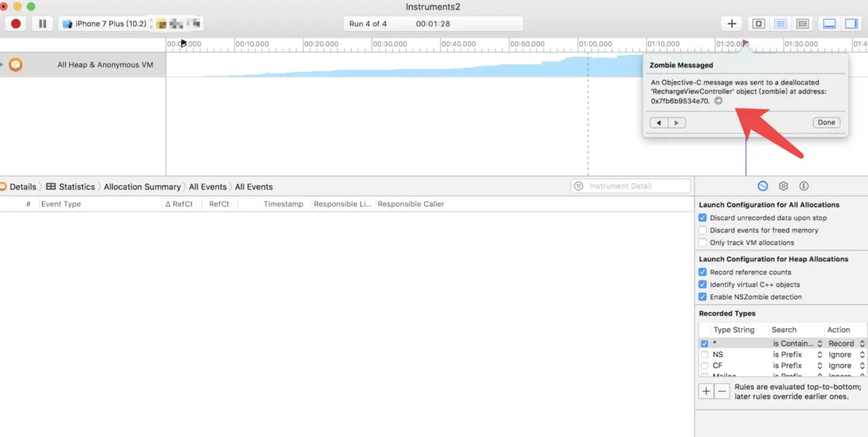This screenshot has height=437, width=868.
Task: Open is Prefix dropdown for CF rule
Action: (x=797, y=366)
